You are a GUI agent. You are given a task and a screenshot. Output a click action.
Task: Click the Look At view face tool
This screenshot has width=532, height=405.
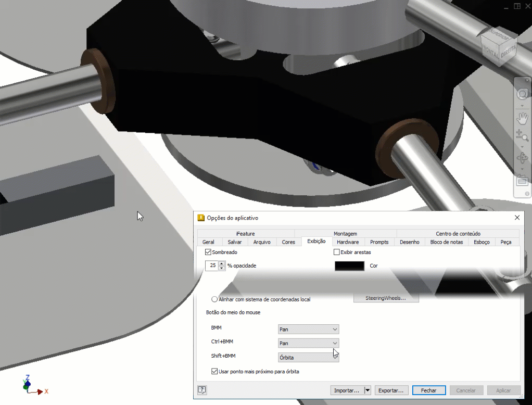point(523,181)
